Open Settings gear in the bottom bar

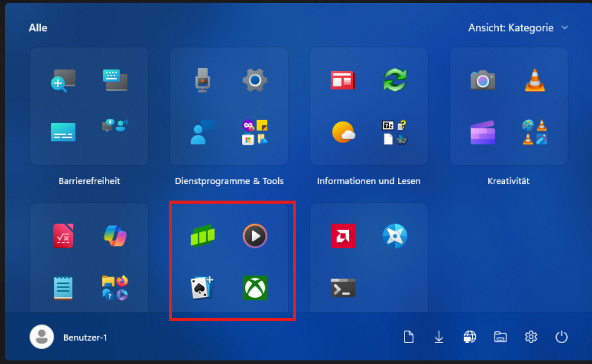(x=531, y=337)
